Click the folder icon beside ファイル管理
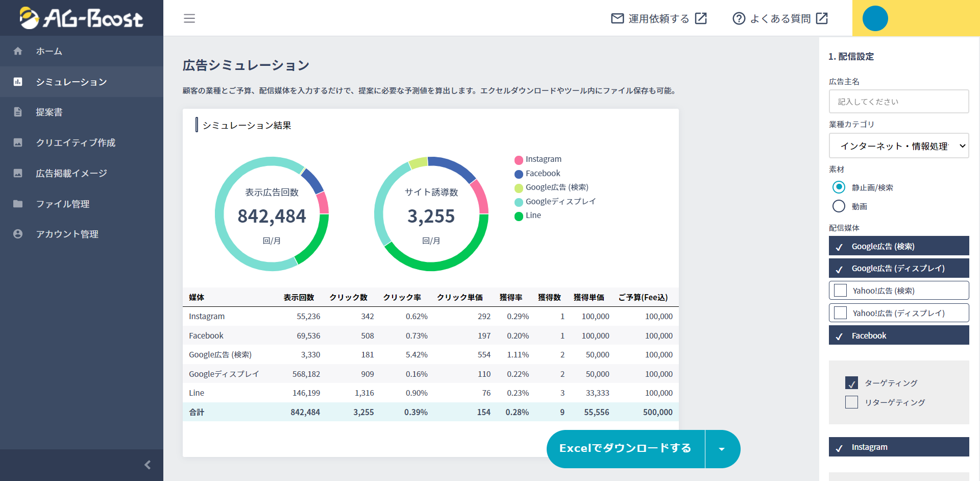 click(18, 204)
